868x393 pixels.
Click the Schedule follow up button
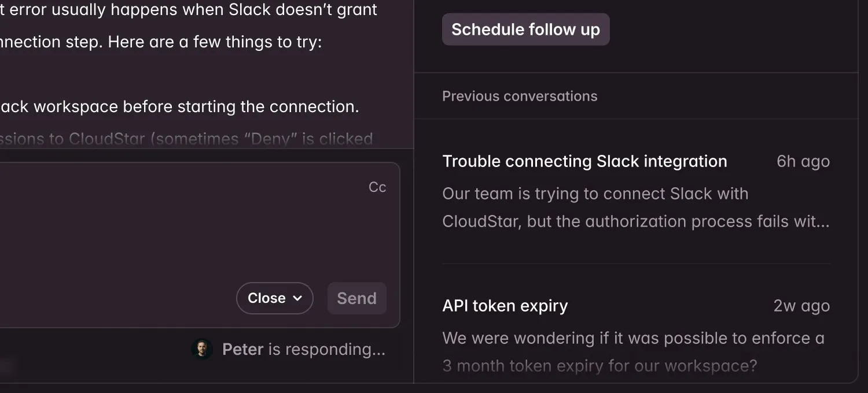(525, 29)
